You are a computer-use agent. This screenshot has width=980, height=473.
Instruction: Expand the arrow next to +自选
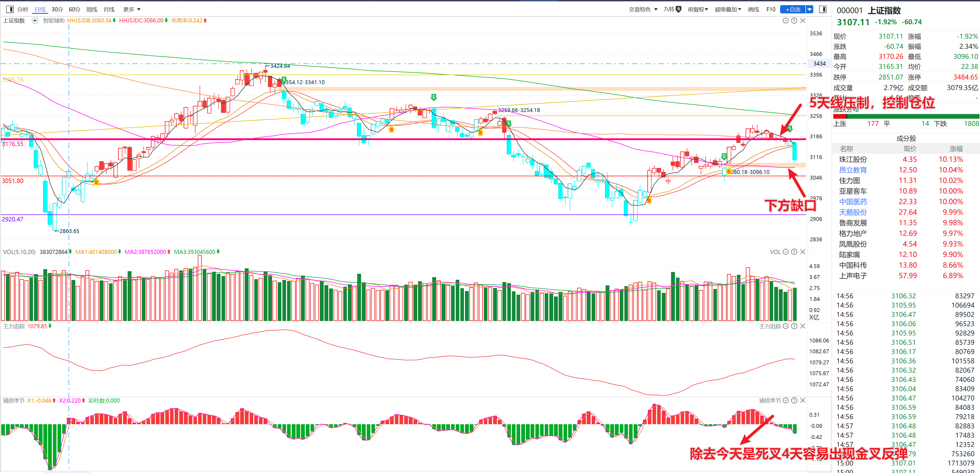tap(810, 9)
